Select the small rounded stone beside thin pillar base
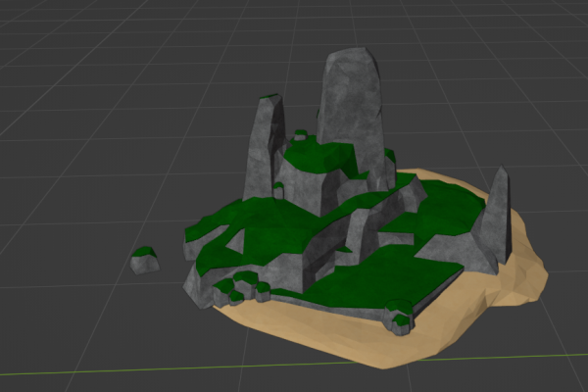 (278, 190)
